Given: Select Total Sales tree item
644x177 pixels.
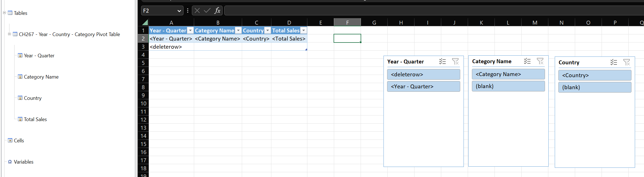Looking at the screenshot, I should click(35, 119).
